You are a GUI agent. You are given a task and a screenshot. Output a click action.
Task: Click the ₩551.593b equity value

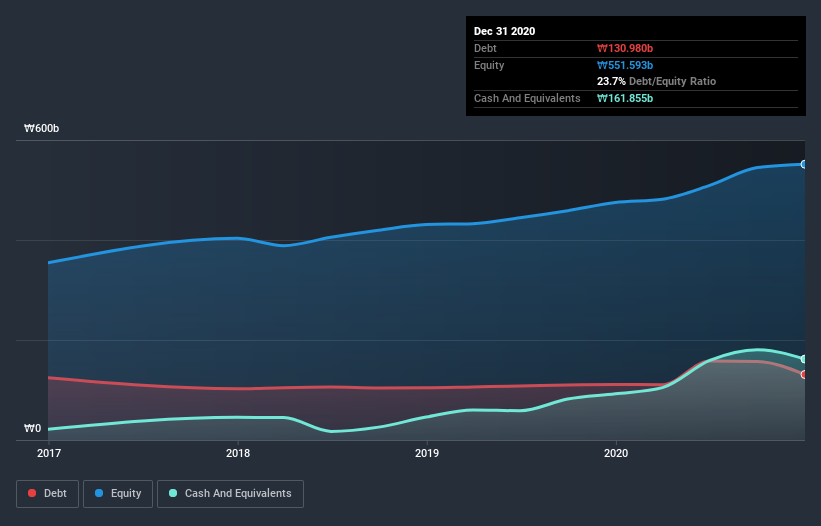(x=625, y=65)
